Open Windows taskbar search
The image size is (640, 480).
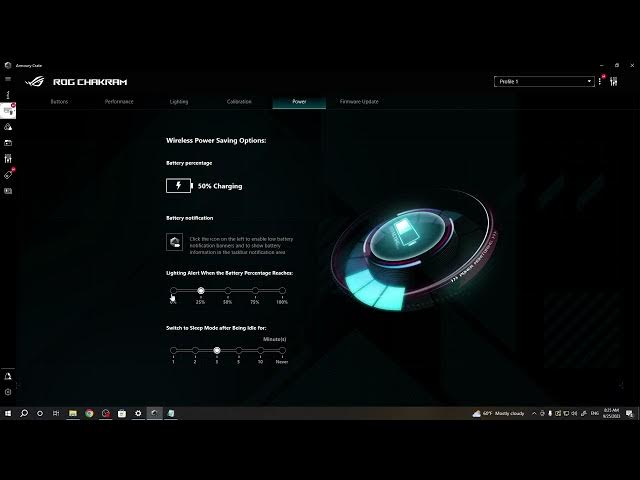tap(24, 413)
